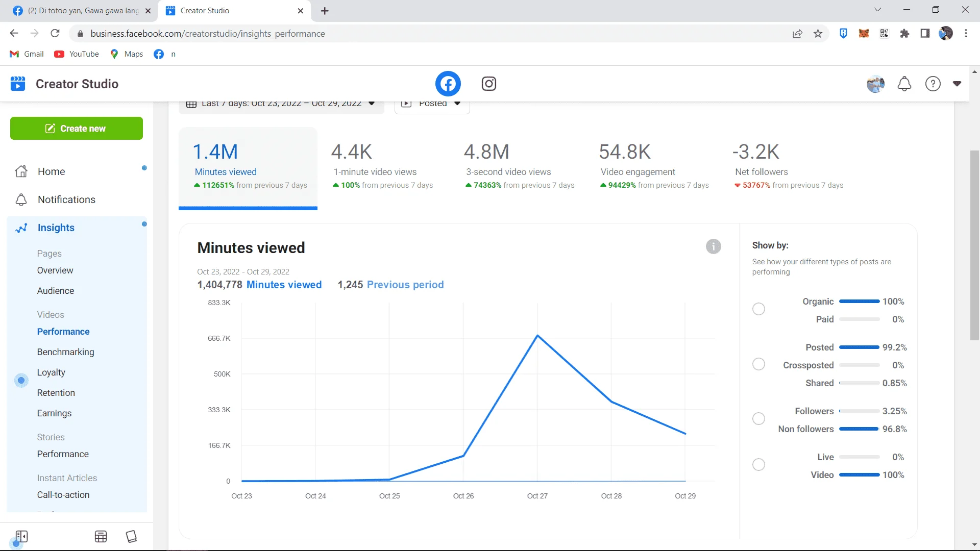Open the sound collection icon at sidebar bottom

(131, 536)
